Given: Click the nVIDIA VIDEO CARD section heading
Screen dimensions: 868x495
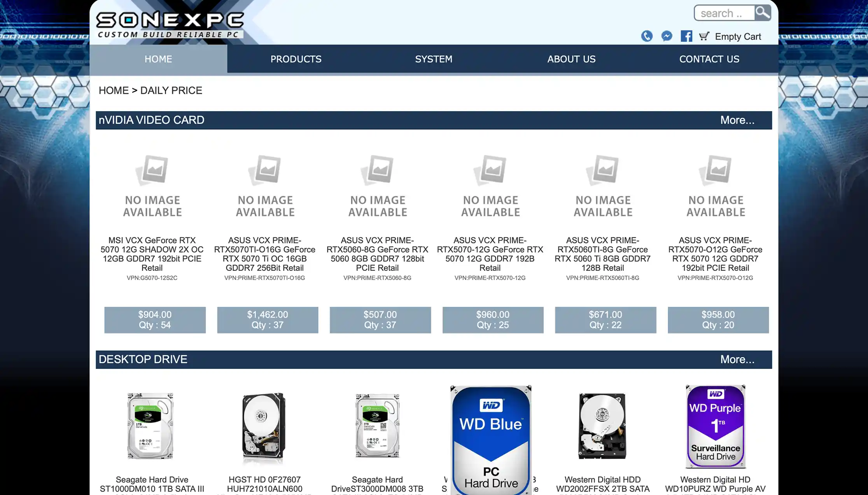Looking at the screenshot, I should point(151,120).
